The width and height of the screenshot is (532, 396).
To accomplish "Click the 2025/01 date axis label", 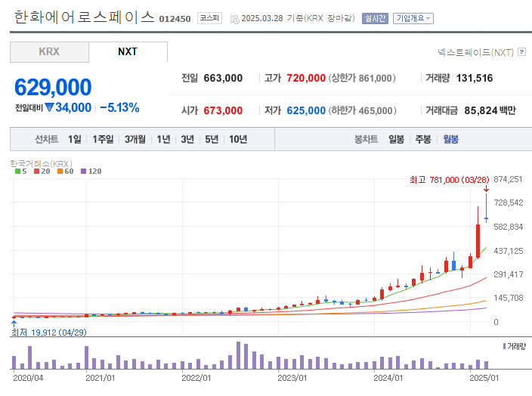I will click(484, 378).
